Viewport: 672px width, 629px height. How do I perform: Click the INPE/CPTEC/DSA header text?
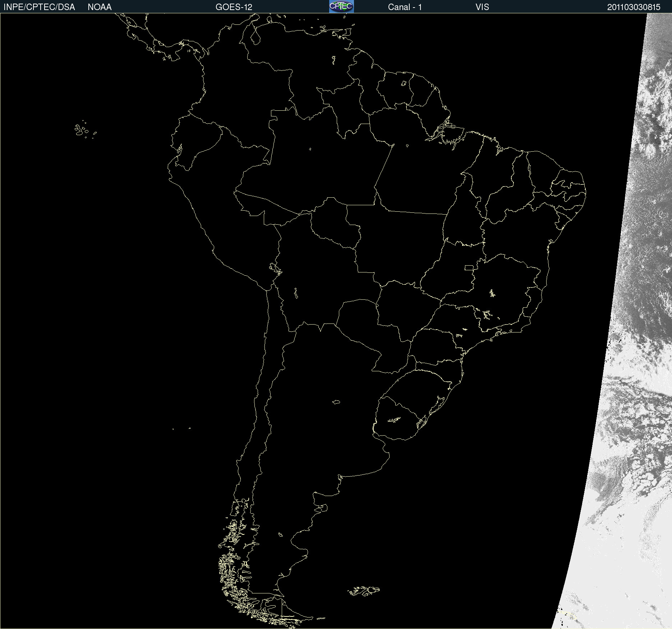(x=39, y=7)
